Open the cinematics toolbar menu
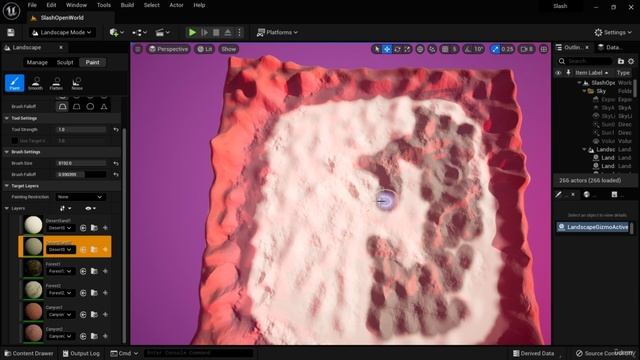Image resolution: width=640 pixels, height=360 pixels. point(162,32)
